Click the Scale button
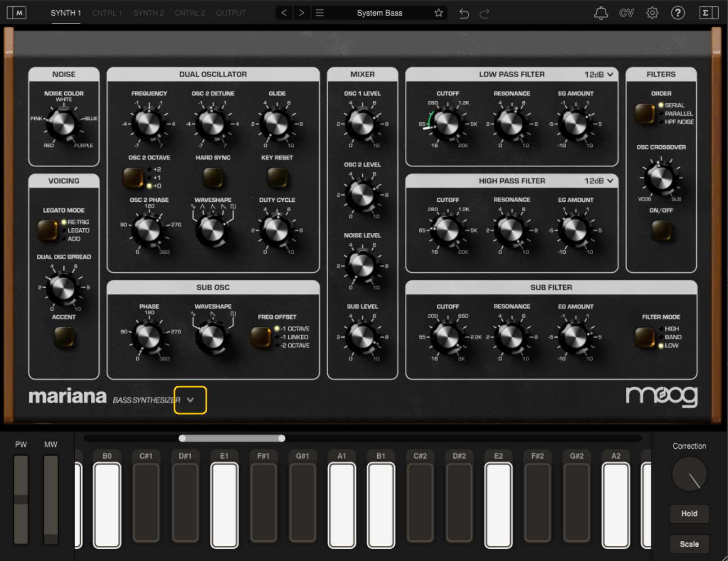 click(689, 544)
